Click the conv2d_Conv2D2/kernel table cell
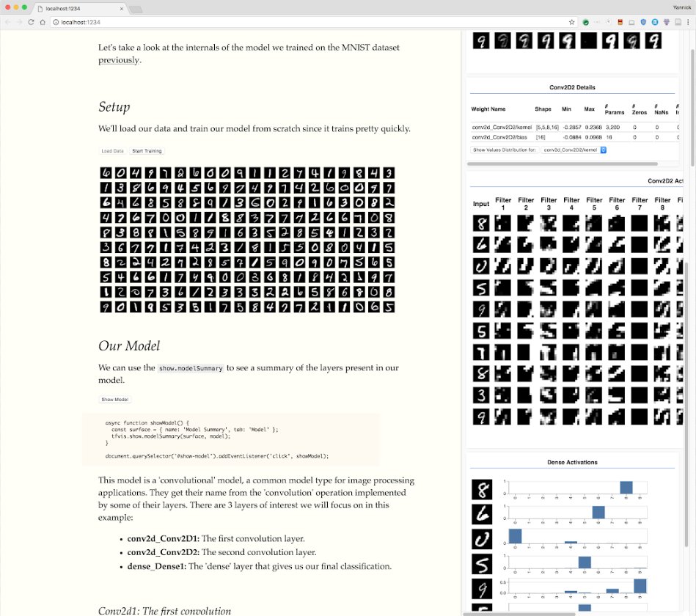 point(502,127)
